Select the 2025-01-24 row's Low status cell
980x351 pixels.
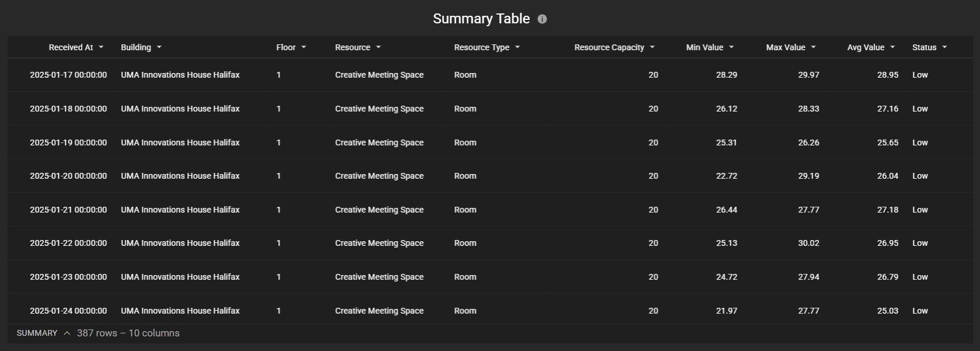pos(920,311)
